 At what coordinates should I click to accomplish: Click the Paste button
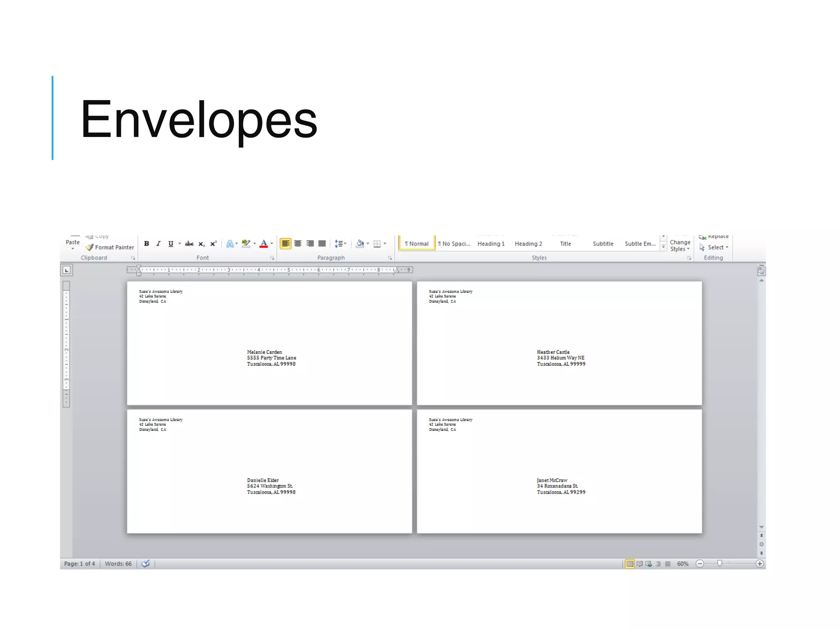pyautogui.click(x=73, y=243)
